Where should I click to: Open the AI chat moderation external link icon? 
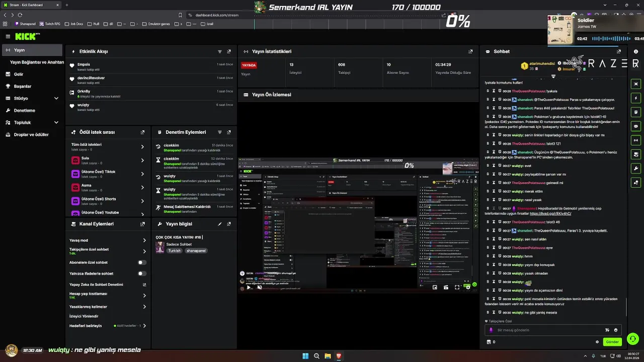pyautogui.click(x=144, y=285)
